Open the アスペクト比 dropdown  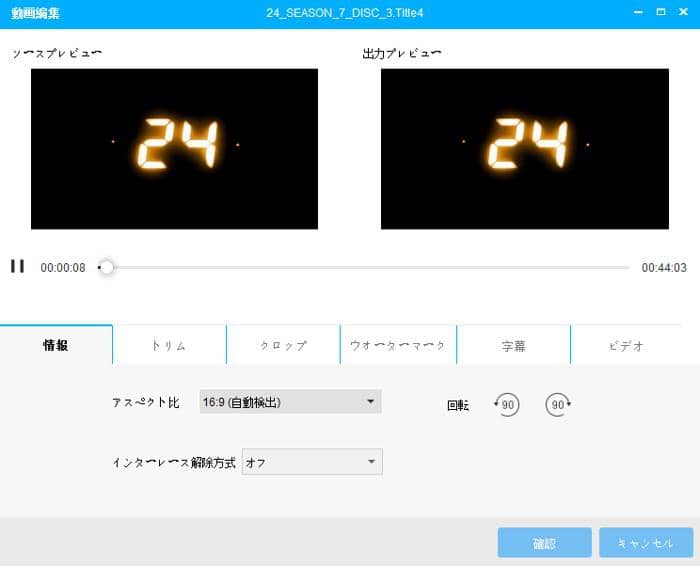click(290, 402)
